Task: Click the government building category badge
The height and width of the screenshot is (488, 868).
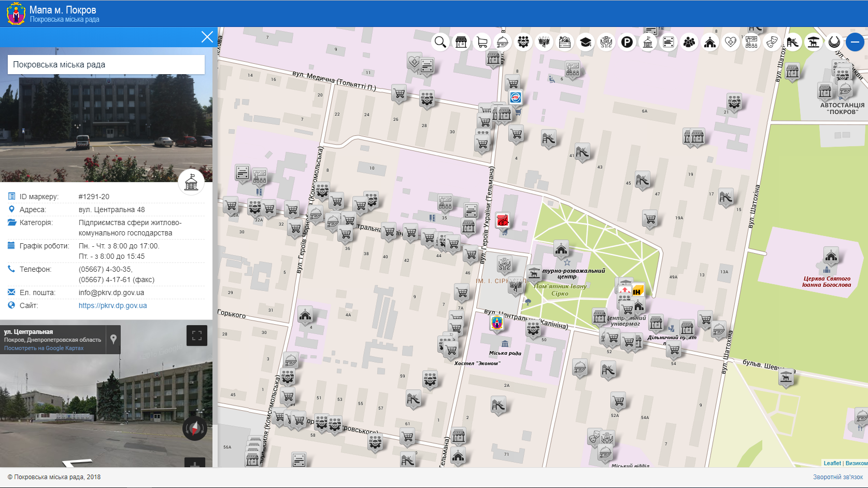Action: click(x=191, y=182)
